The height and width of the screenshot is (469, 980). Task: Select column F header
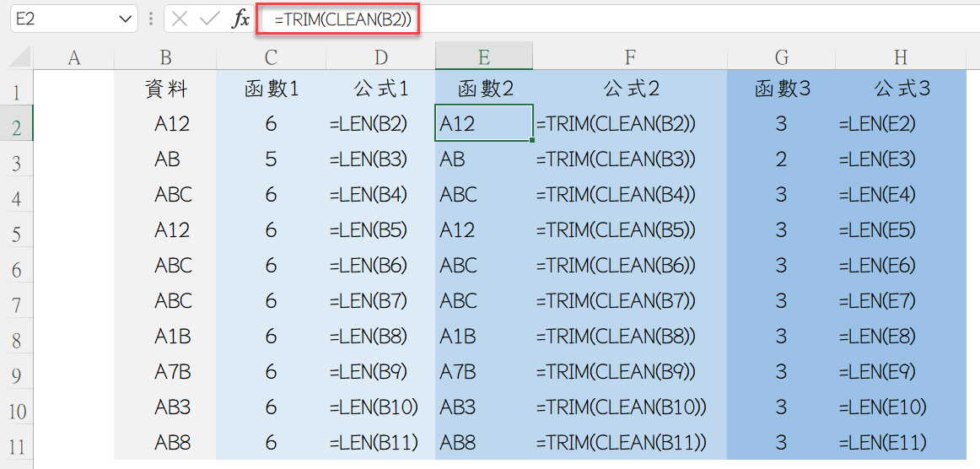click(629, 57)
